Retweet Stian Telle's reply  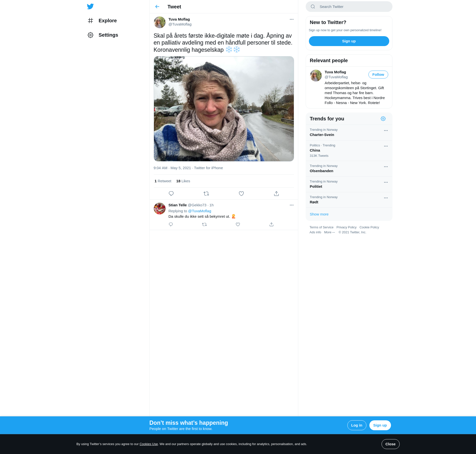click(x=204, y=224)
